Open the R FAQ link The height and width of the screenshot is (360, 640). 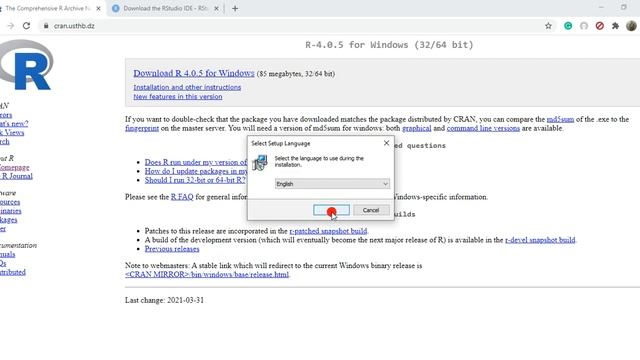click(182, 197)
